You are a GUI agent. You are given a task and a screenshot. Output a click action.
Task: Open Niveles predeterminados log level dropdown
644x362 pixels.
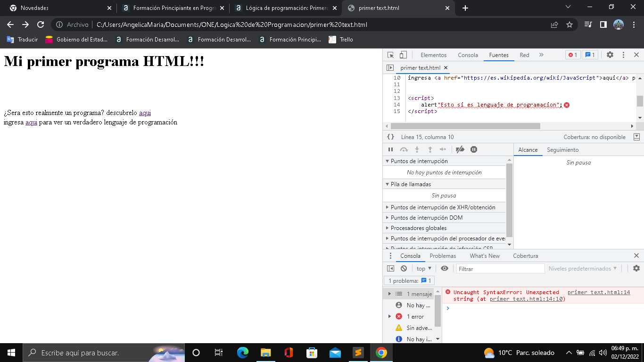point(583,268)
